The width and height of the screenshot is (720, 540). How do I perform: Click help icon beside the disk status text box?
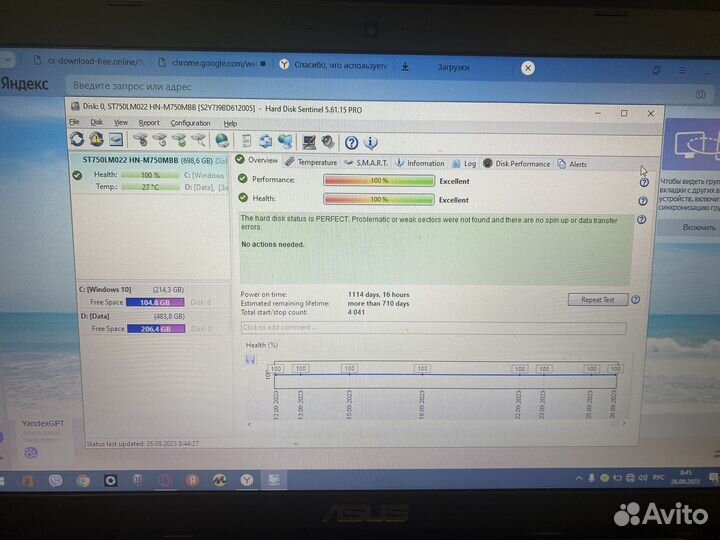pyautogui.click(x=641, y=219)
